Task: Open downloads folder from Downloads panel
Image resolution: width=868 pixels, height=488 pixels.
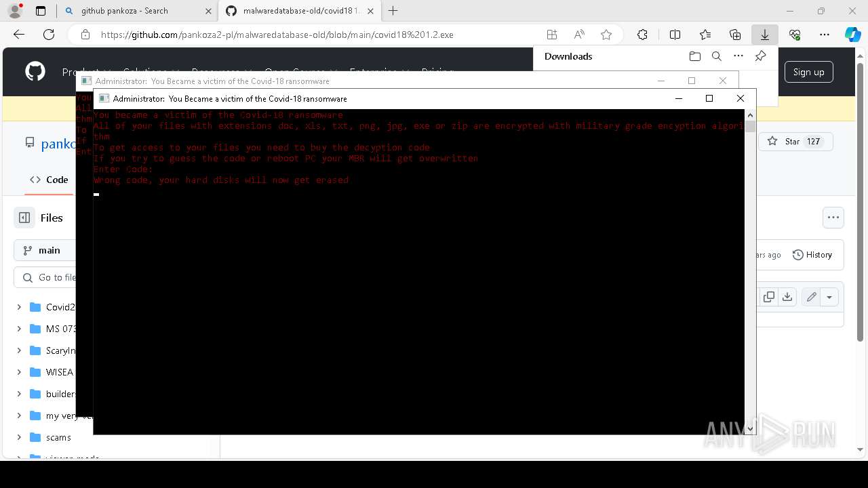Action: pyautogui.click(x=694, y=56)
